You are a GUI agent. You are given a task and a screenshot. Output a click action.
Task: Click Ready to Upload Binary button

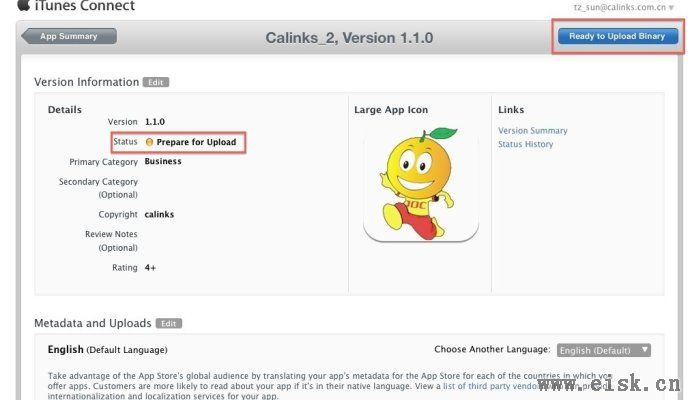tap(617, 36)
